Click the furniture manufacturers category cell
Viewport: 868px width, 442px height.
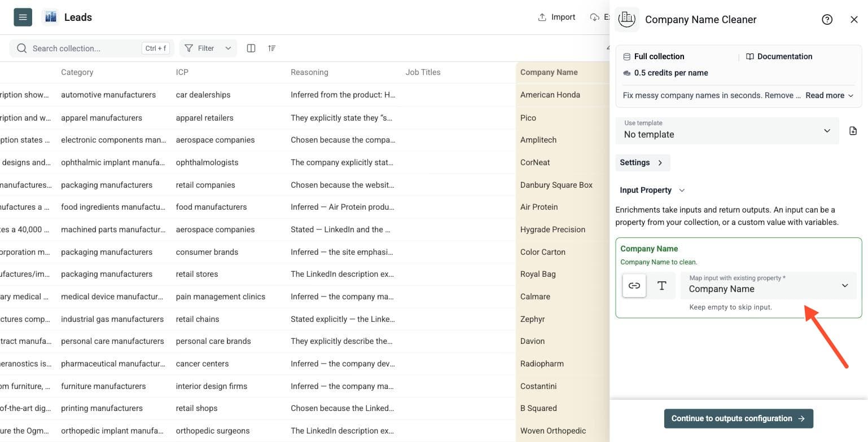pos(103,386)
